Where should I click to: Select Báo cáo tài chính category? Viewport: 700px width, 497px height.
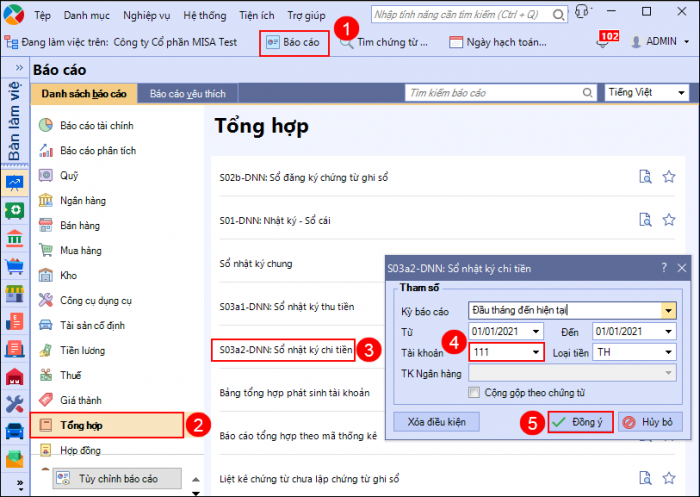[x=97, y=126]
